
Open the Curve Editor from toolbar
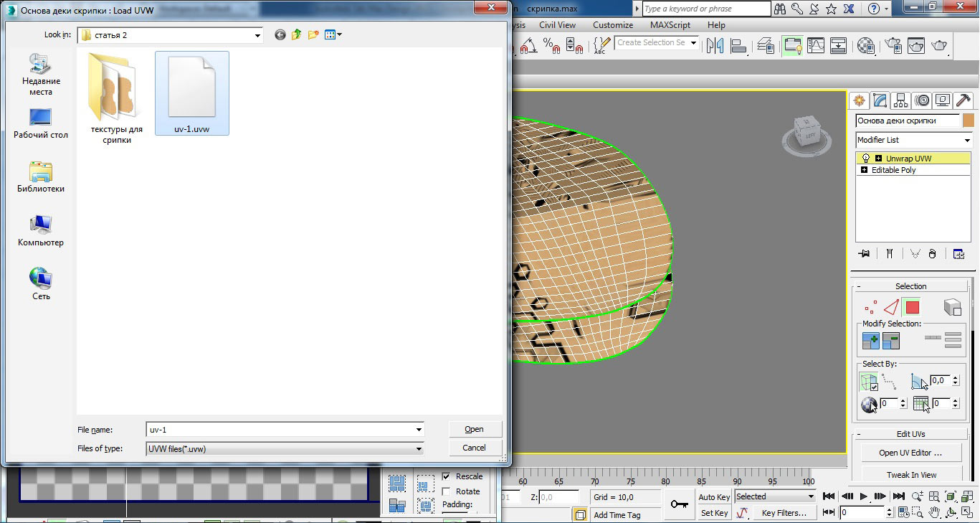pos(816,45)
